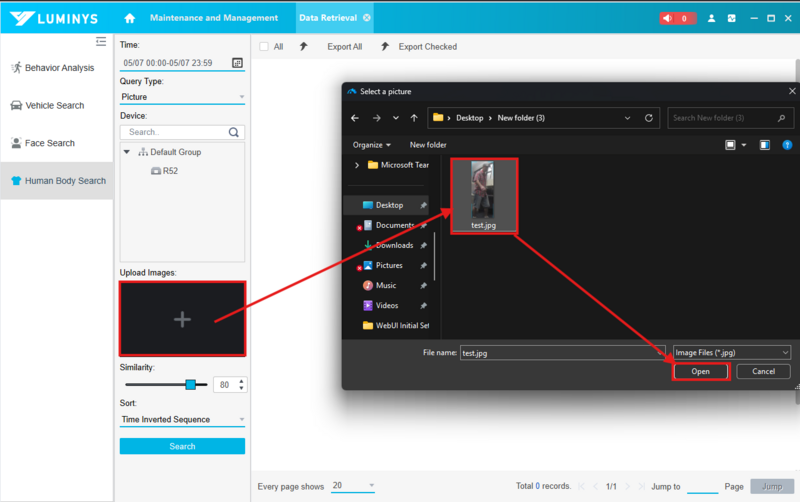Go back in the file dialog

point(355,118)
